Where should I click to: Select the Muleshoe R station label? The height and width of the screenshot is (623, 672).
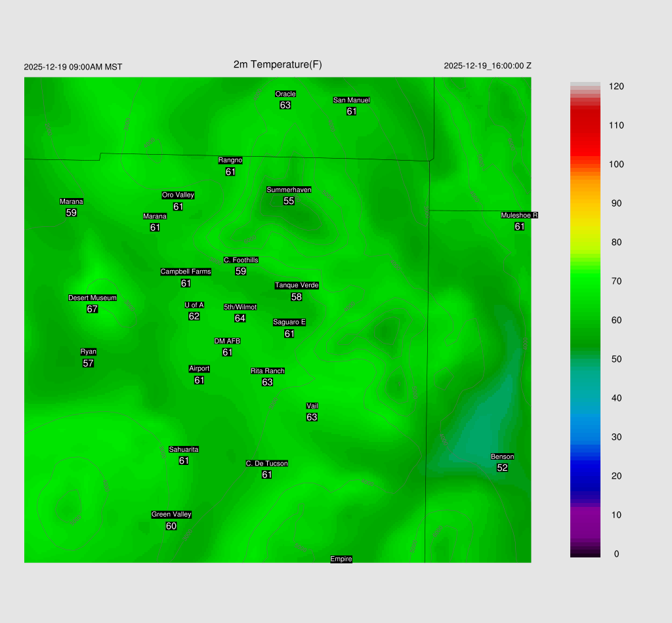tap(519, 215)
